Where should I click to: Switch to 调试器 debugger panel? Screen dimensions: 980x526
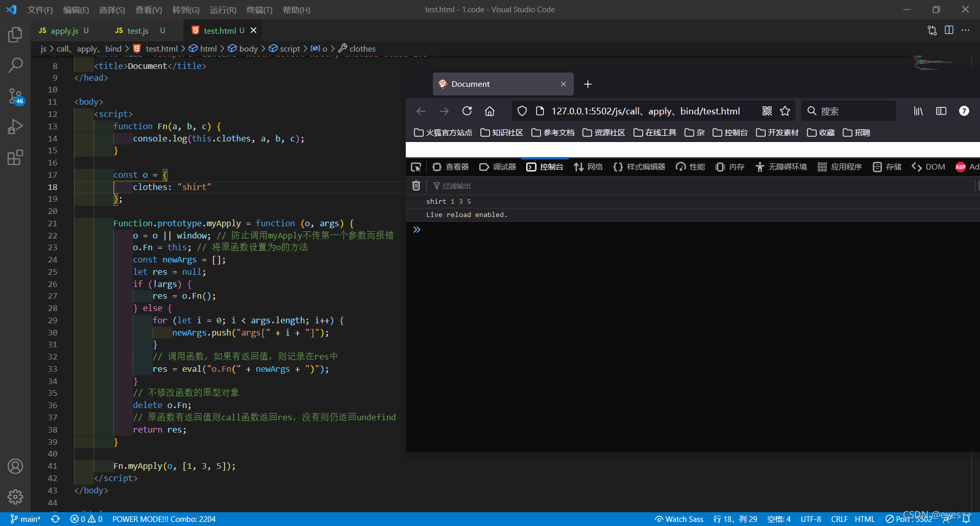pyautogui.click(x=498, y=167)
